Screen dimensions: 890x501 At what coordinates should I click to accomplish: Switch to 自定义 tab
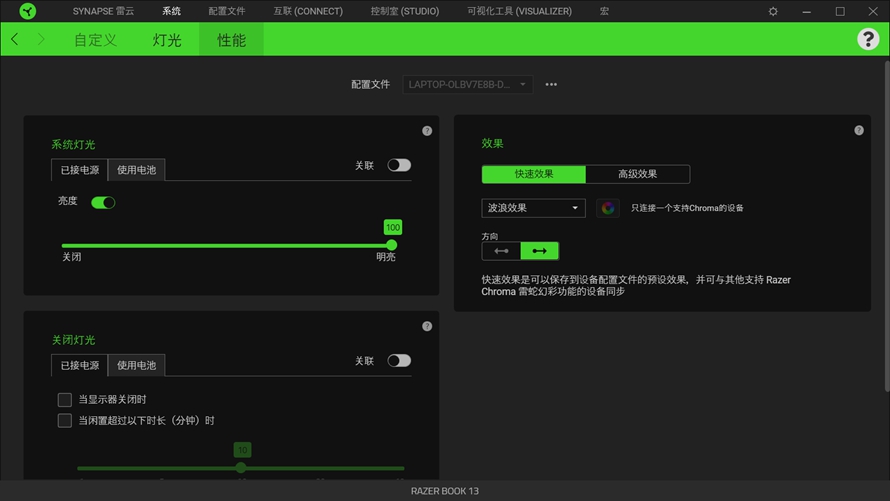tap(95, 40)
